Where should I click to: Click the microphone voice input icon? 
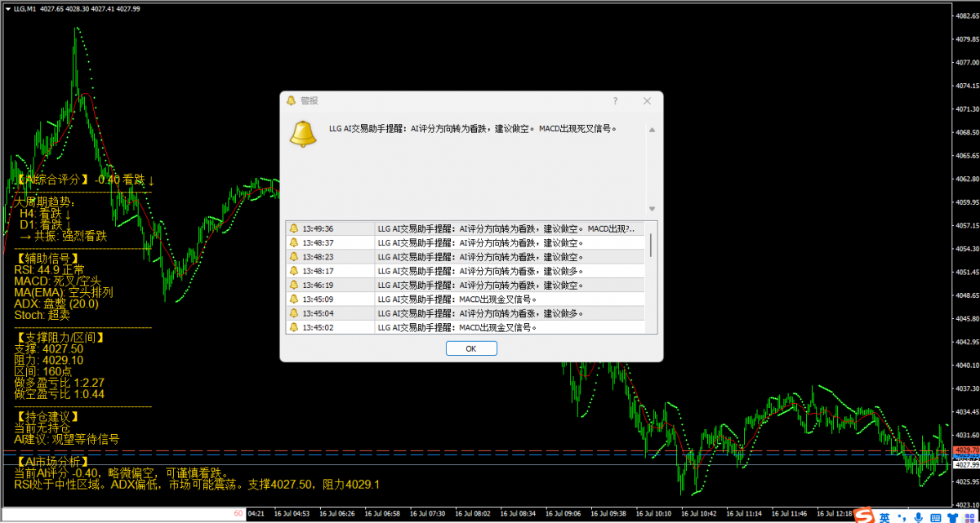pyautogui.click(x=919, y=517)
